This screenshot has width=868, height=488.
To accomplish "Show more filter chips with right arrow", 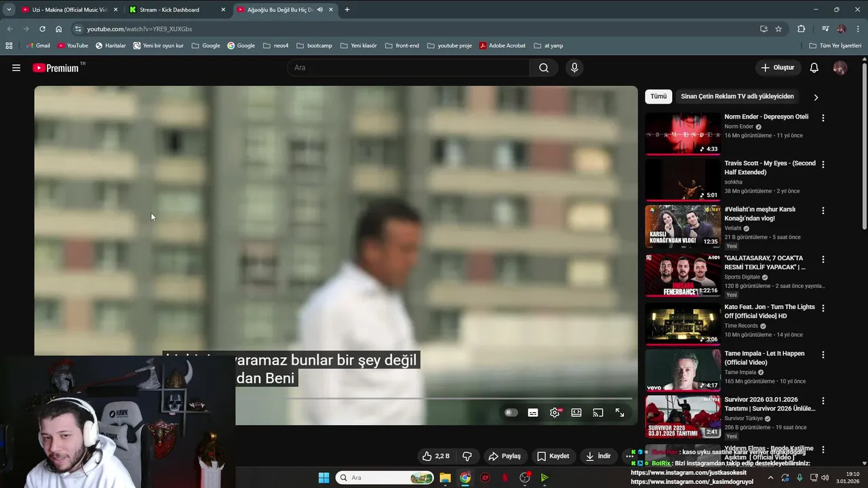I will coord(816,97).
